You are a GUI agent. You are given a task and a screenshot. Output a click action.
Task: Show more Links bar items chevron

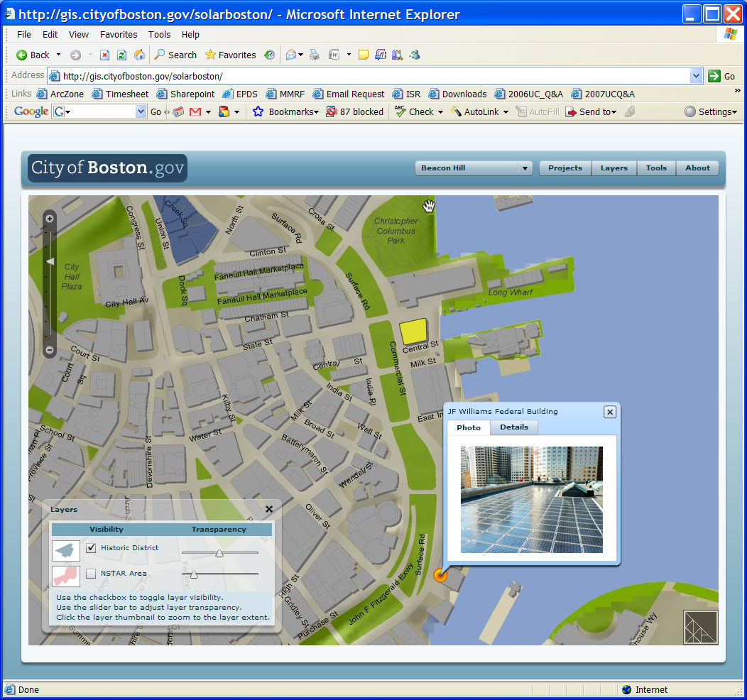tap(738, 90)
